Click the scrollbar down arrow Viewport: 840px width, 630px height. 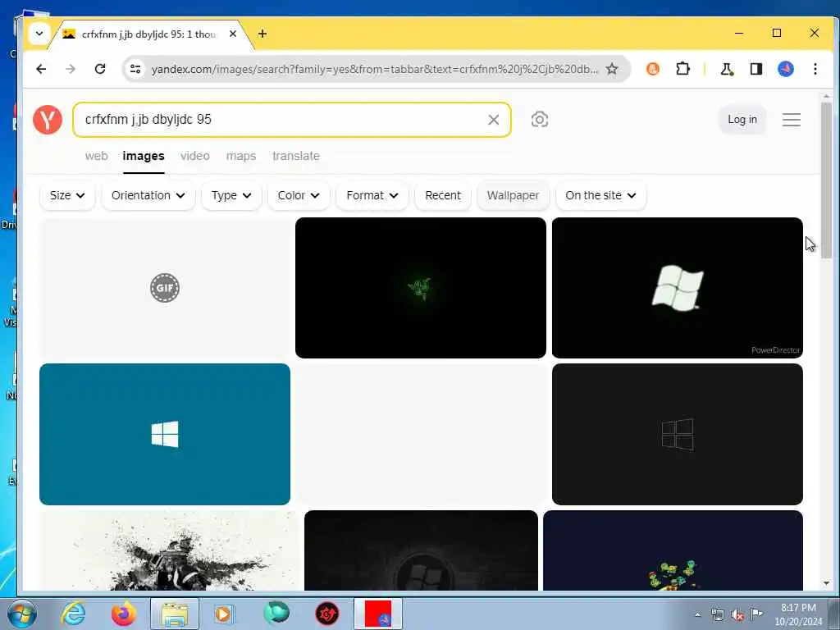pyautogui.click(x=825, y=583)
